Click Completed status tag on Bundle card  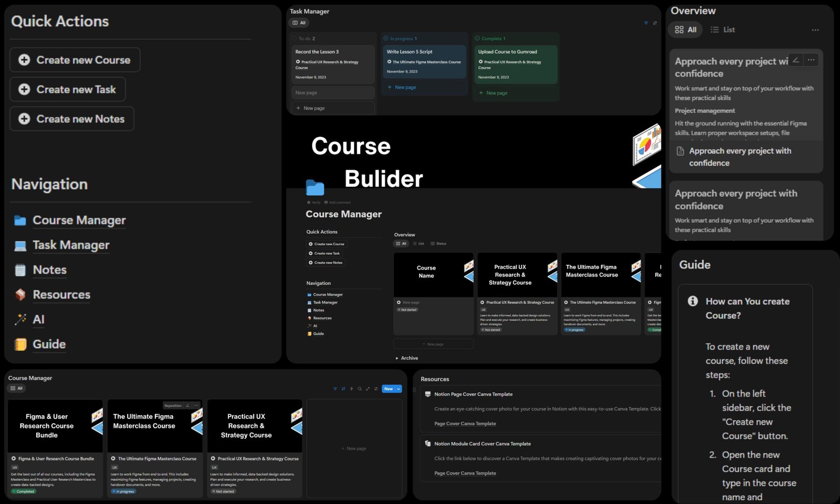click(x=23, y=491)
